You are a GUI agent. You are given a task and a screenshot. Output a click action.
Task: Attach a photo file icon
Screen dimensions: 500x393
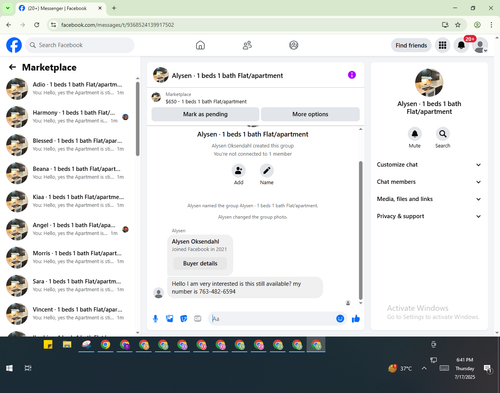[170, 319]
